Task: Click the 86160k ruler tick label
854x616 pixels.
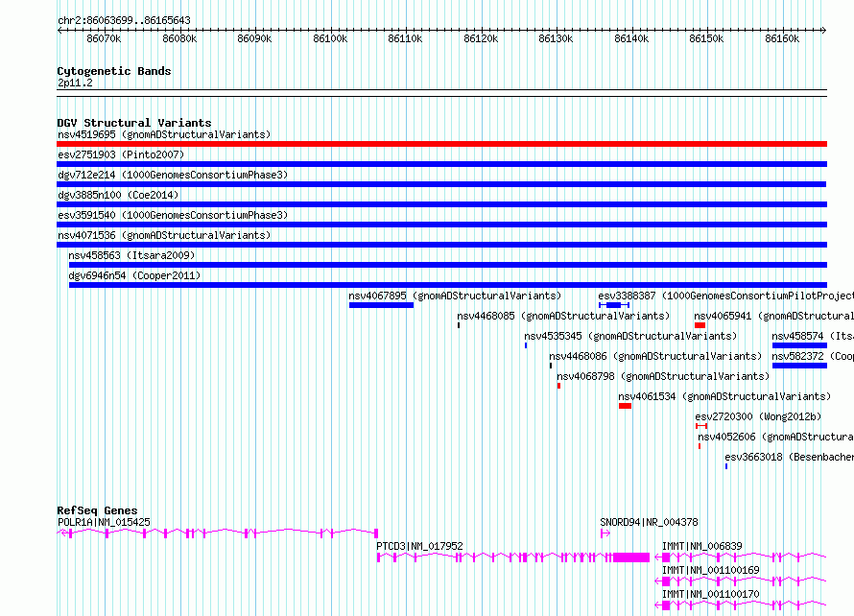Action: tap(782, 39)
